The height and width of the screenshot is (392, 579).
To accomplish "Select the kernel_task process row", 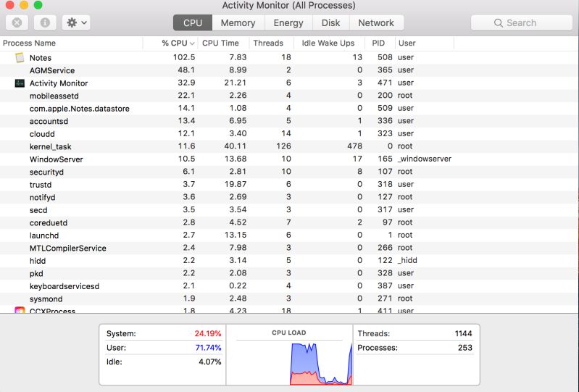I will (289, 146).
